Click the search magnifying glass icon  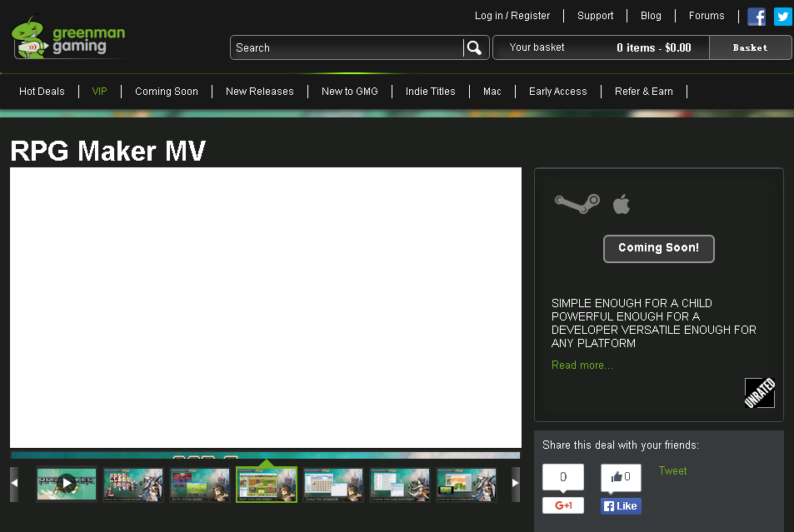(x=474, y=47)
